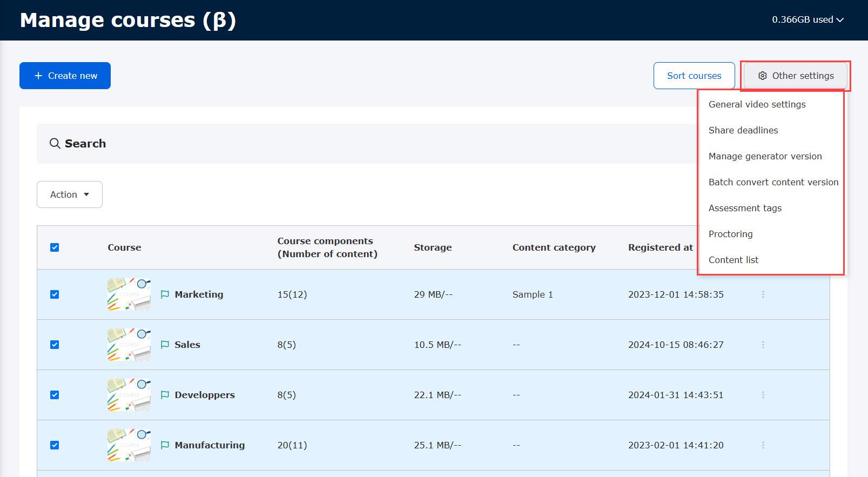This screenshot has width=868, height=477.
Task: Click the gear icon in Other settings
Action: coord(762,76)
